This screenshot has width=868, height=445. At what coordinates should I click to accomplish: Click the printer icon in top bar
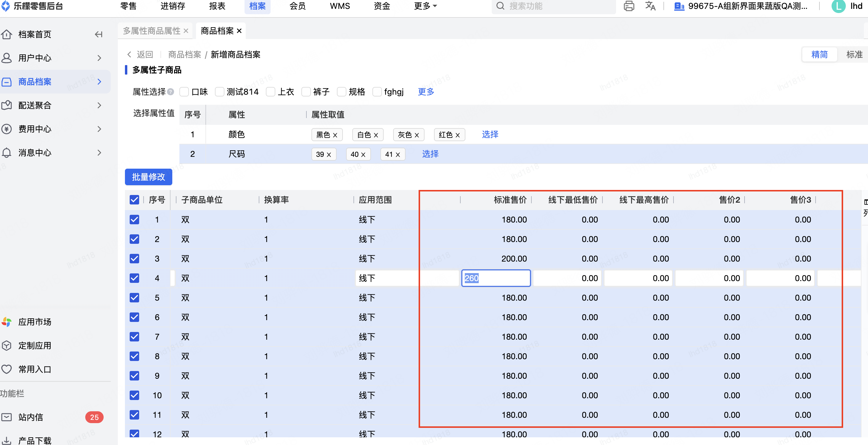pos(629,6)
